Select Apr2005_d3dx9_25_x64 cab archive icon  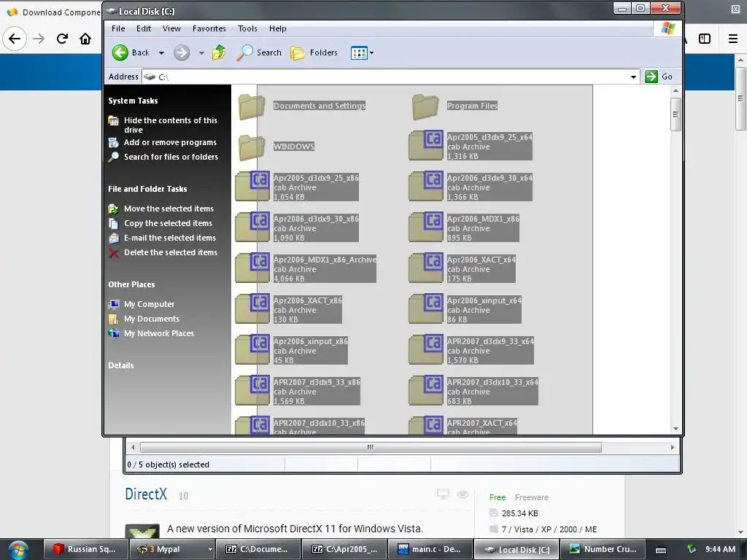click(426, 145)
